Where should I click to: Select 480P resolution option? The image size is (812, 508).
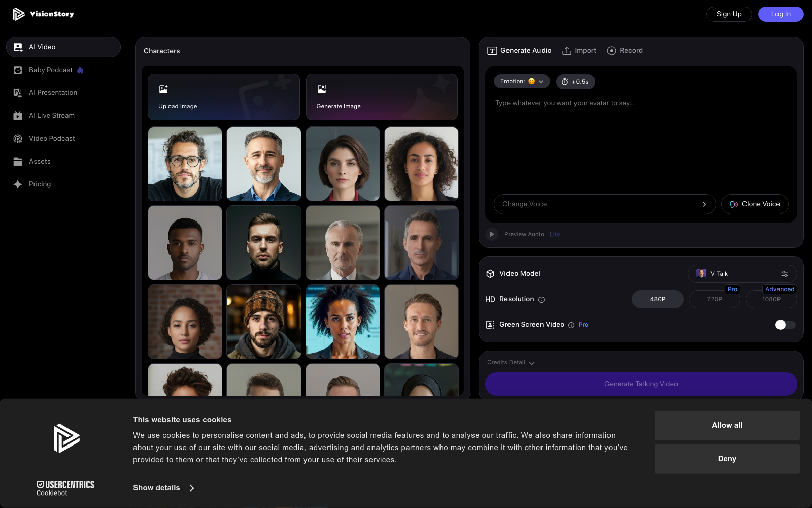point(657,299)
